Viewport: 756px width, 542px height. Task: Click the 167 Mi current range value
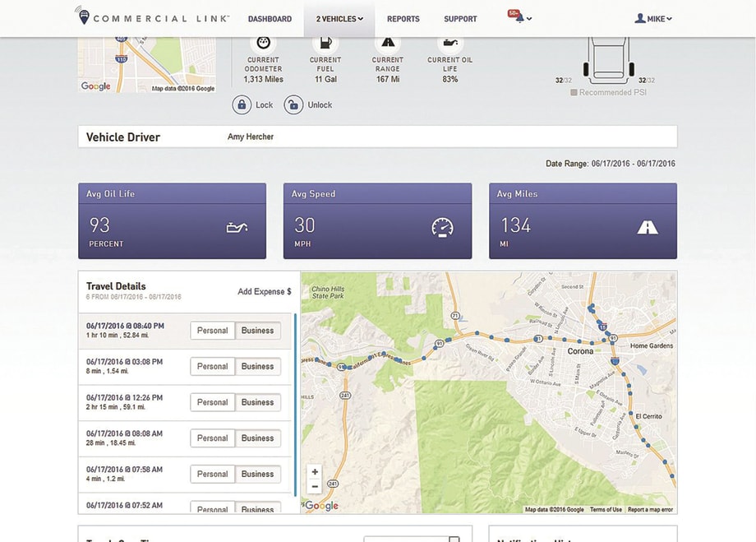pyautogui.click(x=388, y=79)
